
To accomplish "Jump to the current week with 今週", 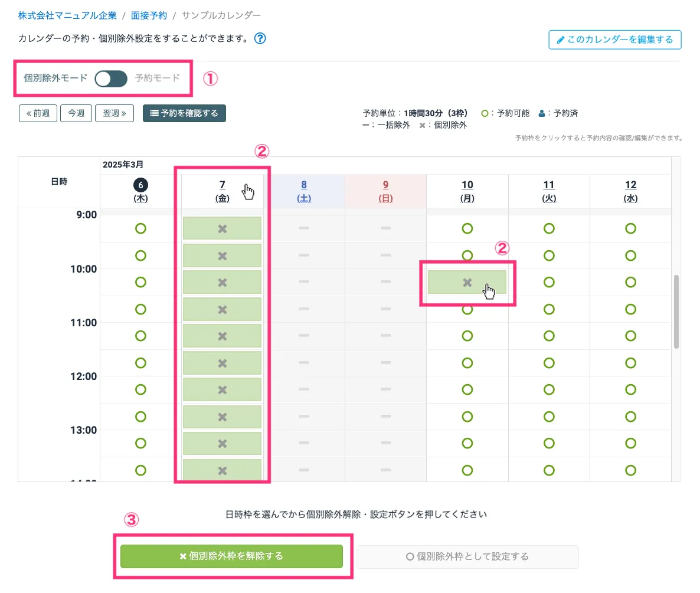I will click(x=76, y=113).
